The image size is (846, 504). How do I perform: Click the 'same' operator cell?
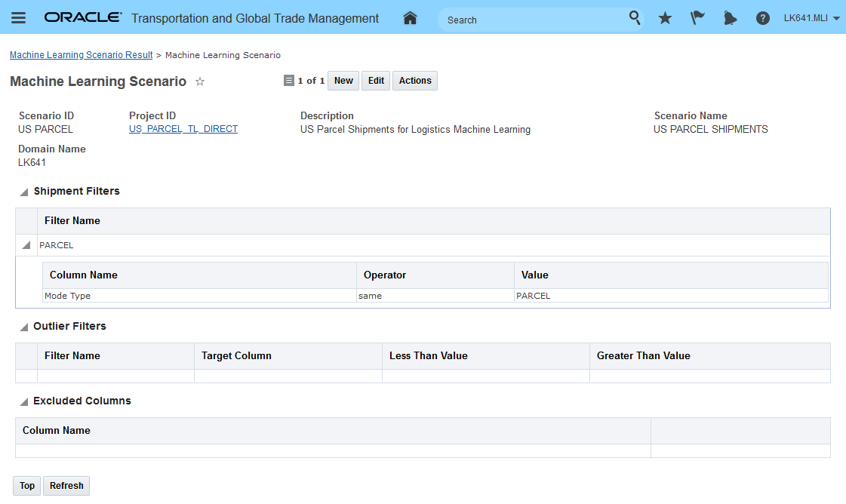coord(435,296)
